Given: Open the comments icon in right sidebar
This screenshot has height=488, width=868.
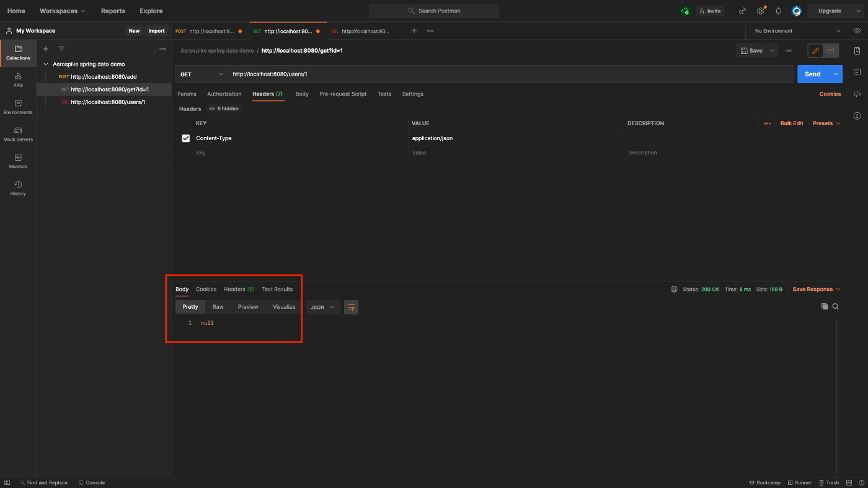Looking at the screenshot, I should (857, 72).
